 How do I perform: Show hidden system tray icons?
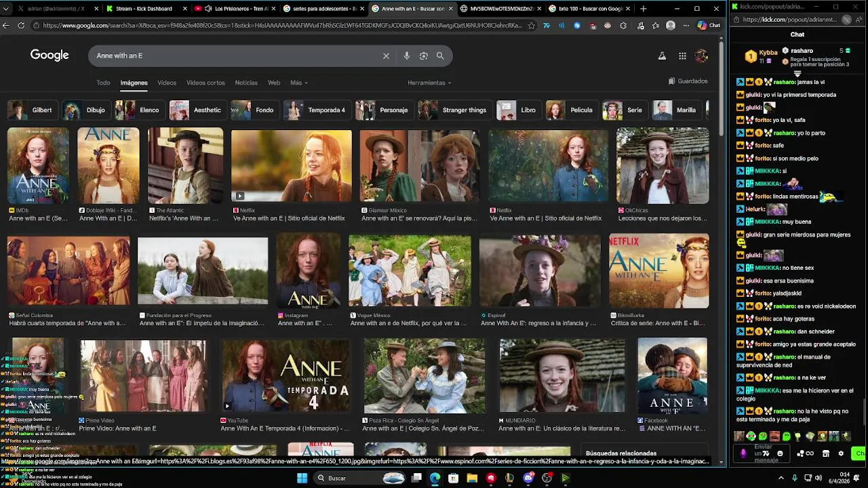pyautogui.click(x=781, y=478)
